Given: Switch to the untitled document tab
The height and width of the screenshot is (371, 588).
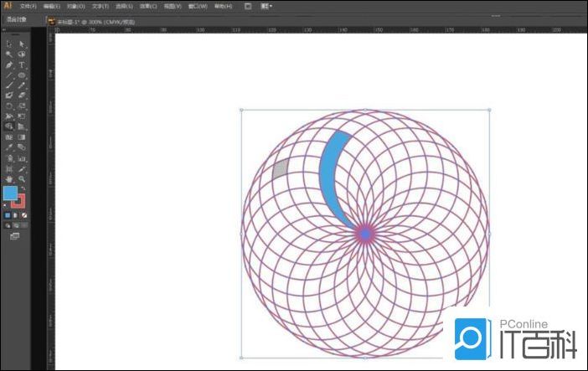Looking at the screenshot, I should [x=84, y=19].
